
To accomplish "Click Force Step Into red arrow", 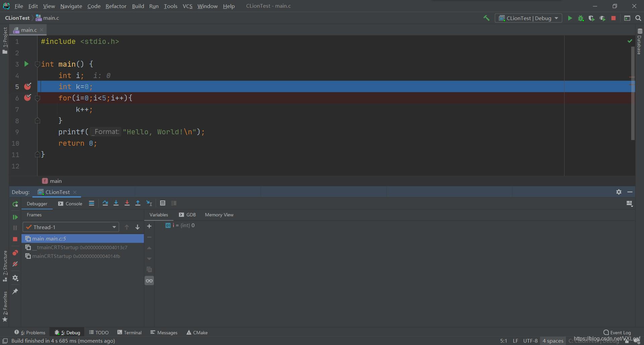I will (x=127, y=203).
